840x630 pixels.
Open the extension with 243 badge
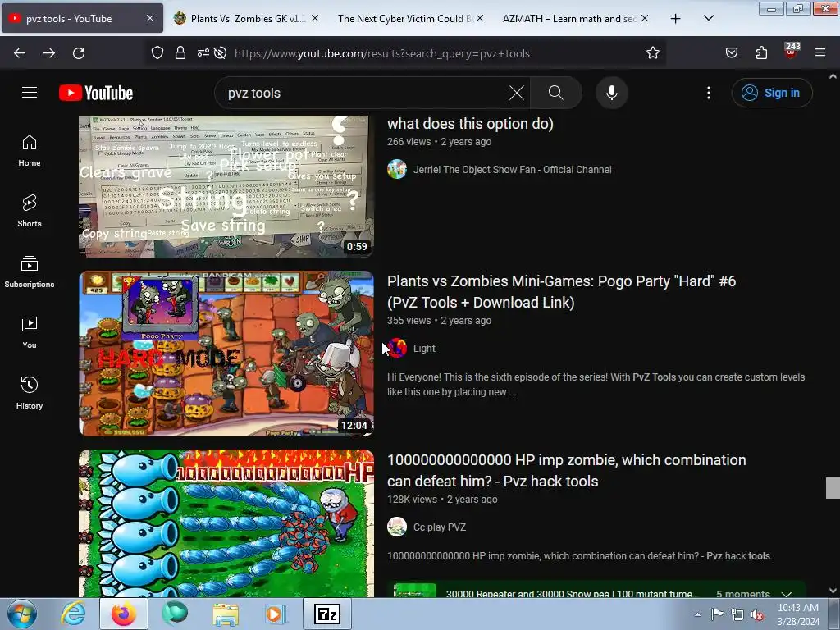tap(791, 52)
